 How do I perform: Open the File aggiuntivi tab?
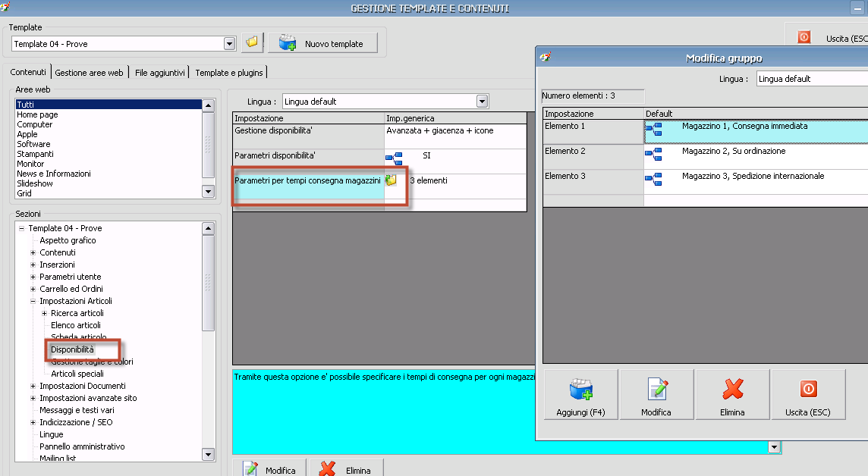click(160, 73)
